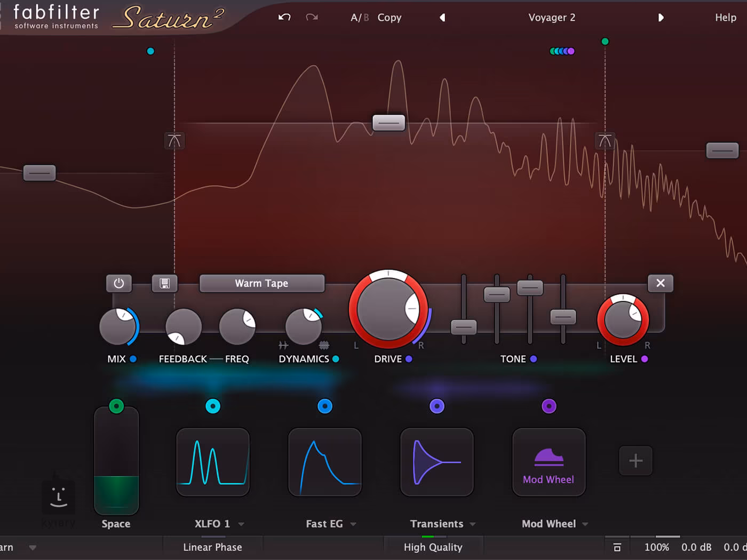This screenshot has width=747, height=560.
Task: Click the redo arrow icon
Action: (x=312, y=17)
